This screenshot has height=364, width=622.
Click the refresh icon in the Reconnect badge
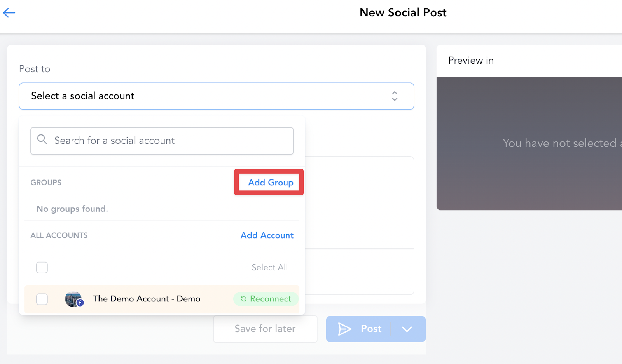243,299
